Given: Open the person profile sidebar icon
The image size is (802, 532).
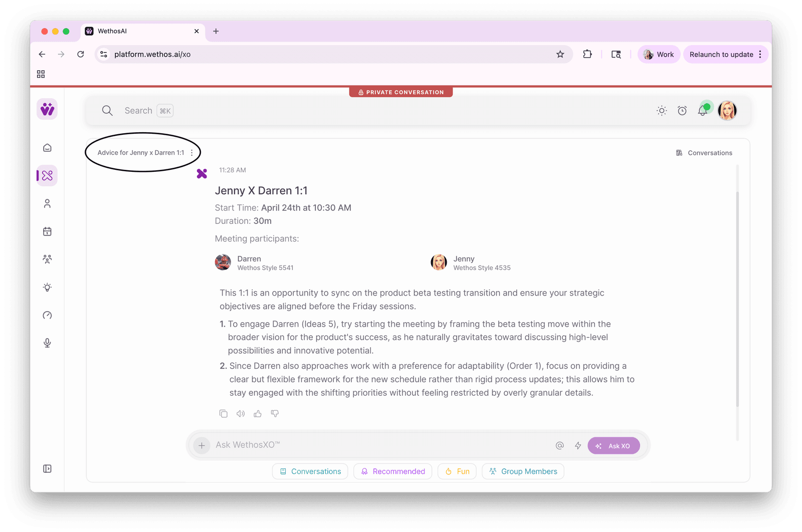Looking at the screenshot, I should [47, 203].
